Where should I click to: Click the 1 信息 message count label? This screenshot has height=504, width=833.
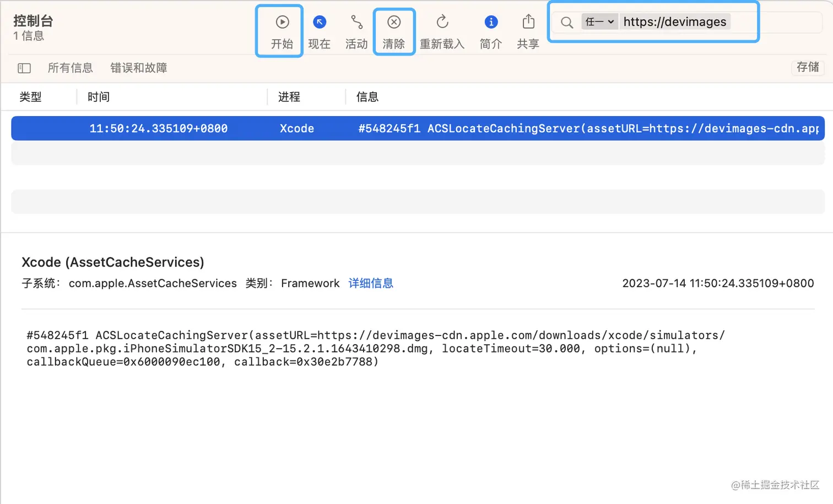(x=29, y=36)
